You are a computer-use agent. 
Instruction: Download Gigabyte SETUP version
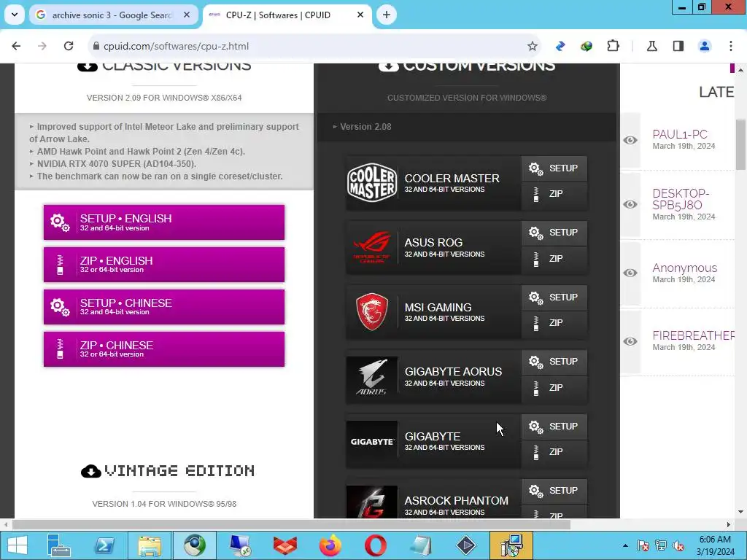tap(554, 427)
